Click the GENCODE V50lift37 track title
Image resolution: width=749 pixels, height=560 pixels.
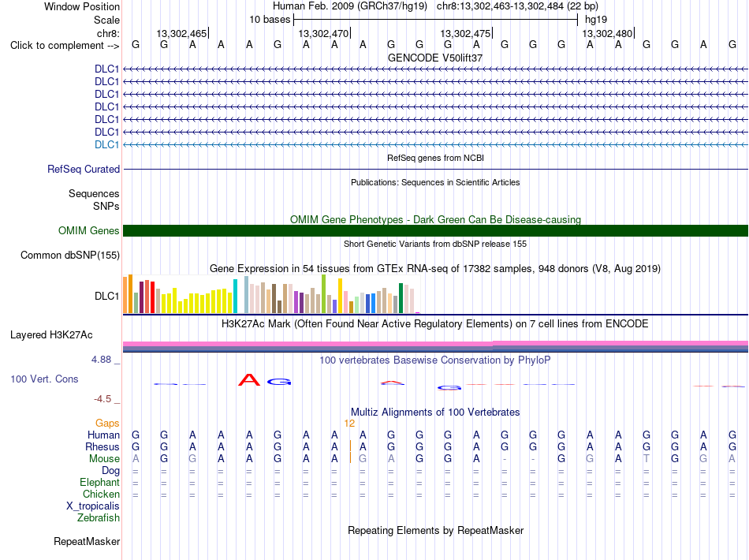[x=435, y=58]
